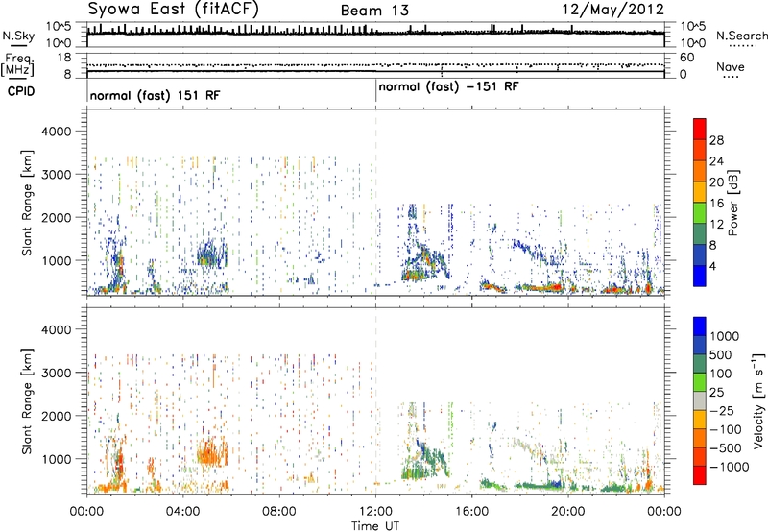Click the 'Velocity [m s-1]' colorbar label
Viewport: 768px width, 532px height.
(x=758, y=400)
